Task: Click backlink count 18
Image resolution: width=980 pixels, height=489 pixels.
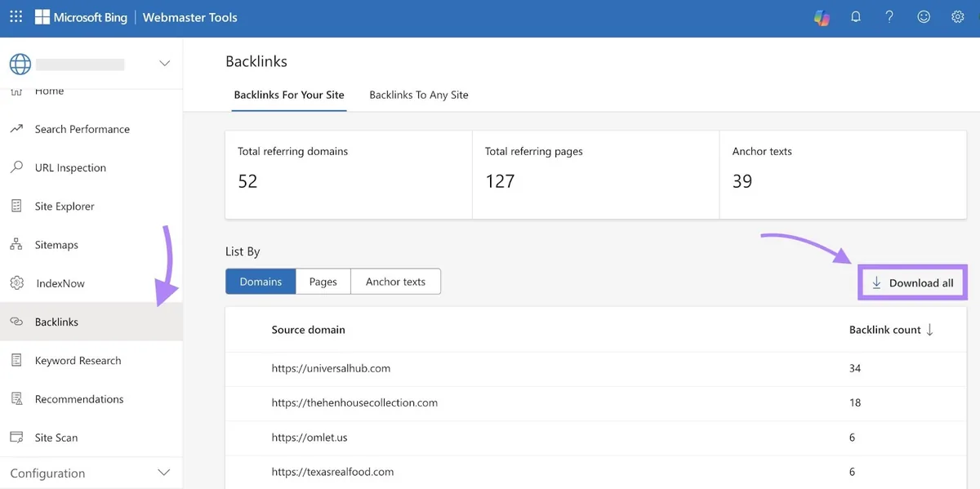Action: [855, 402]
